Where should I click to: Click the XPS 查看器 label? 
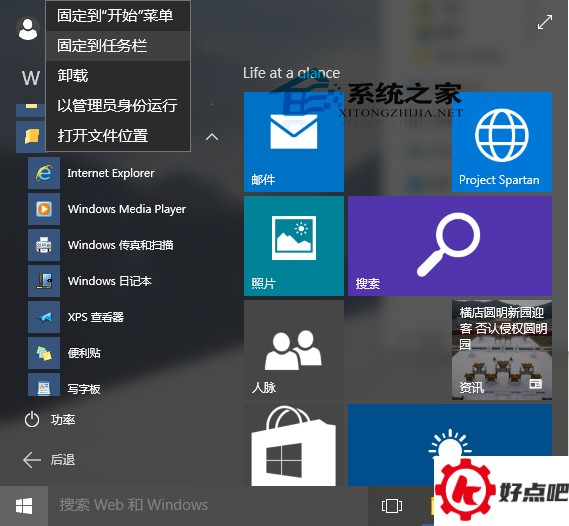(96, 317)
